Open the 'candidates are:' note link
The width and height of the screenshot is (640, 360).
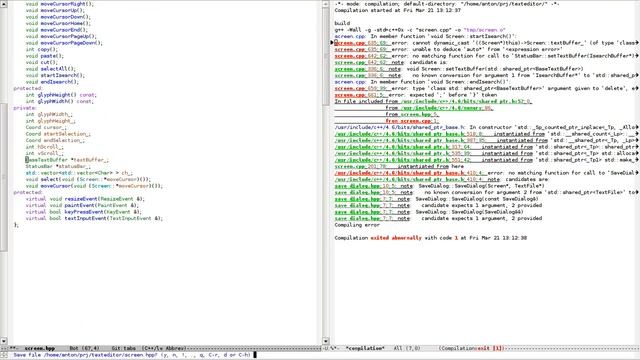(x=417, y=180)
